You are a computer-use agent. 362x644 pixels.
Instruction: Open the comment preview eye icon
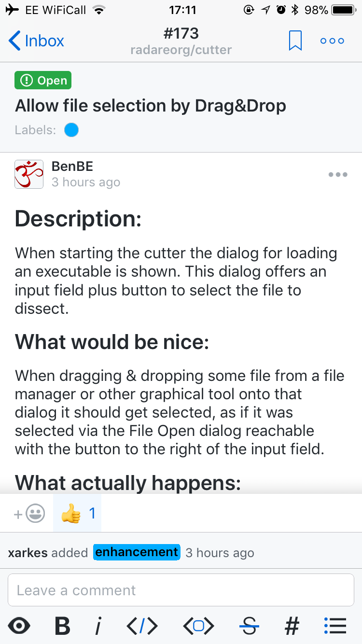pyautogui.click(x=19, y=626)
